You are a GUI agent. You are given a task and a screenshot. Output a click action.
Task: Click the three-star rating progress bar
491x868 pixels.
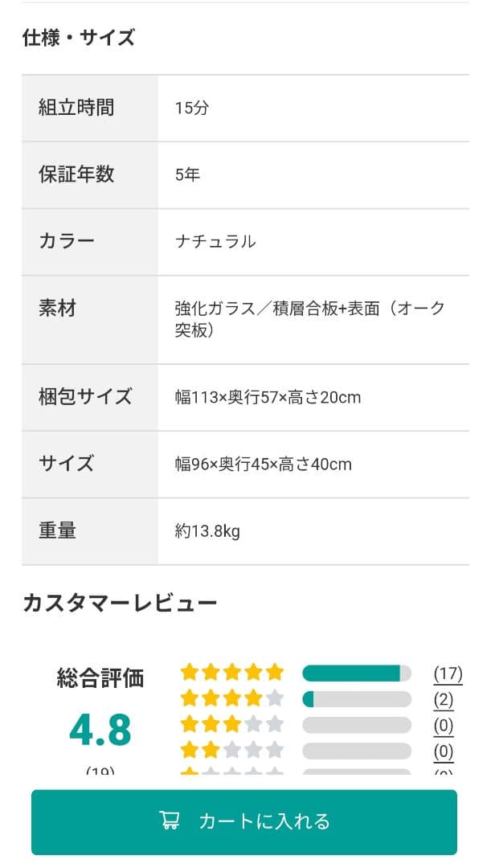tap(356, 726)
